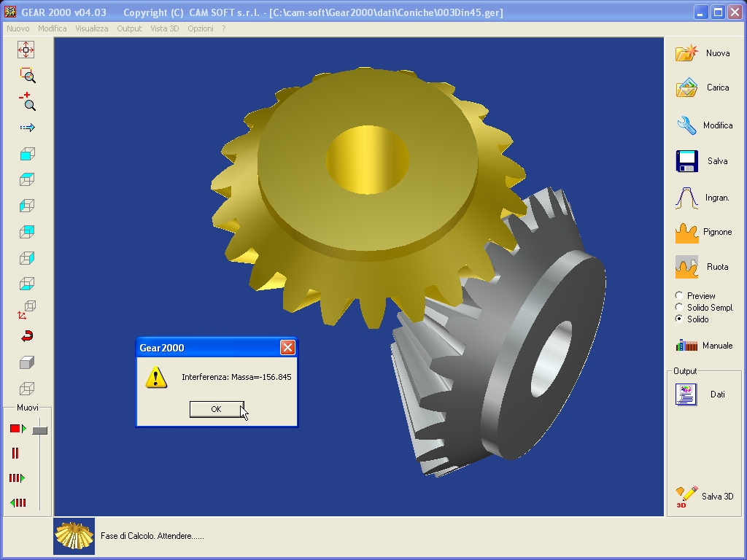The height and width of the screenshot is (560, 747).
Task: Switch to the top face cube view
Action: (x=27, y=179)
